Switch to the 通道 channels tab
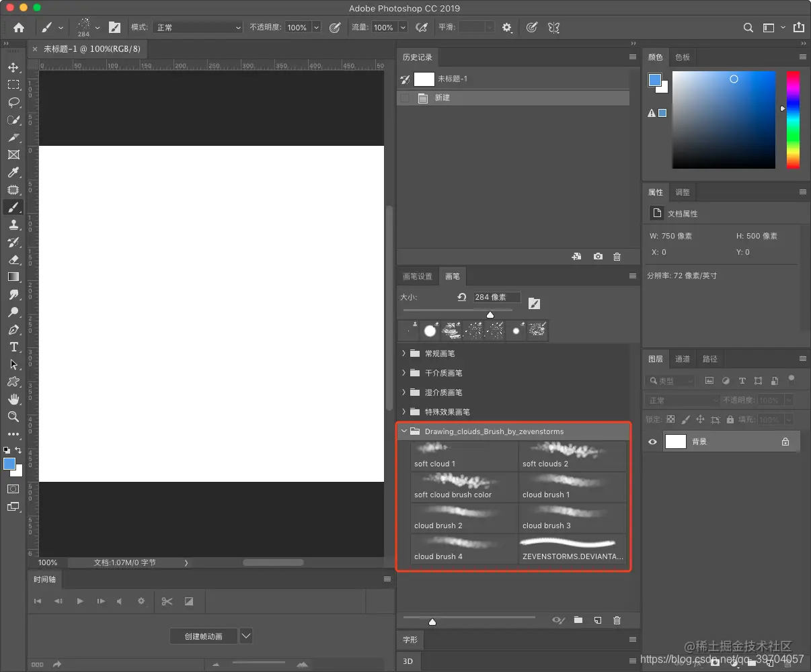811x672 pixels. 683,359
